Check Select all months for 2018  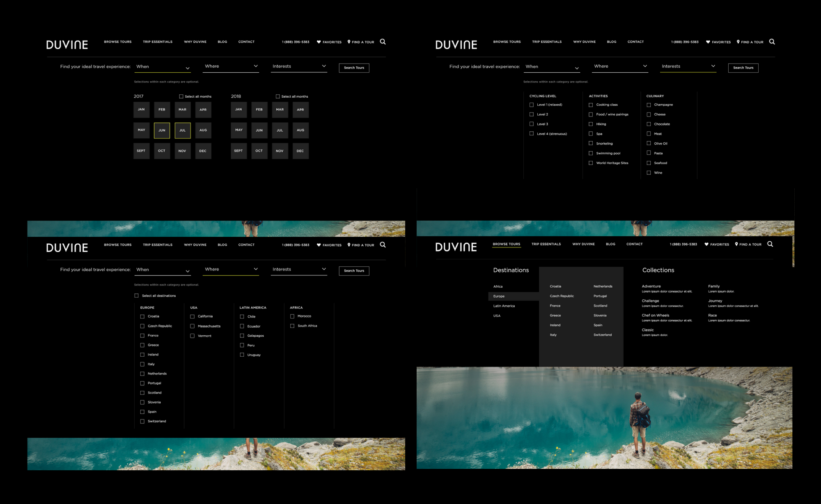tap(278, 96)
